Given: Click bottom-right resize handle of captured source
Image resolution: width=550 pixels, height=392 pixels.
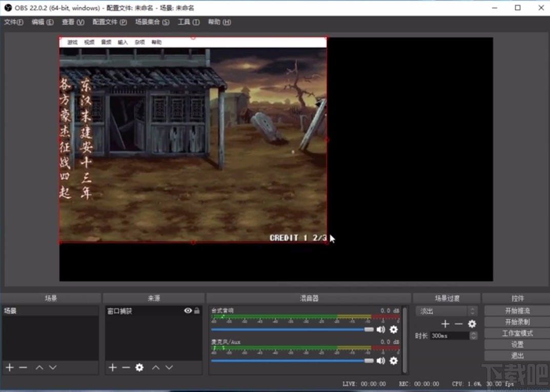Looking at the screenshot, I should 327,242.
